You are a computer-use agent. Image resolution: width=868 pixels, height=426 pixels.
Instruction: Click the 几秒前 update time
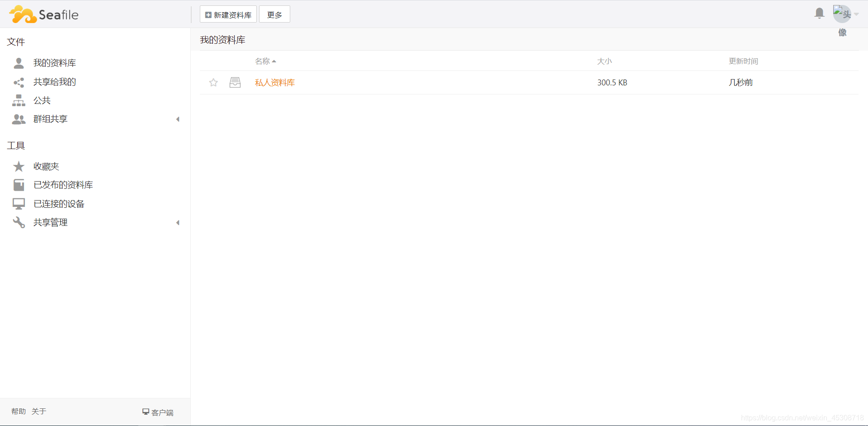(x=741, y=83)
